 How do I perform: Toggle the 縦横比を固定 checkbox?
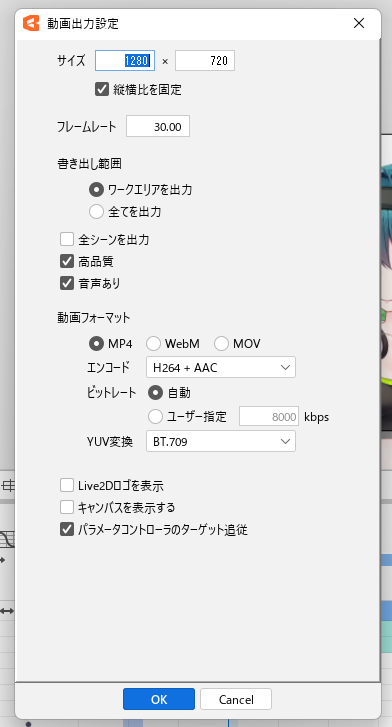click(102, 89)
